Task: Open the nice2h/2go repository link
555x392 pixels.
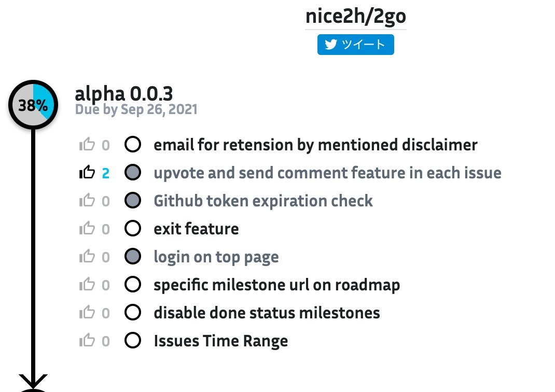Action: 356,17
